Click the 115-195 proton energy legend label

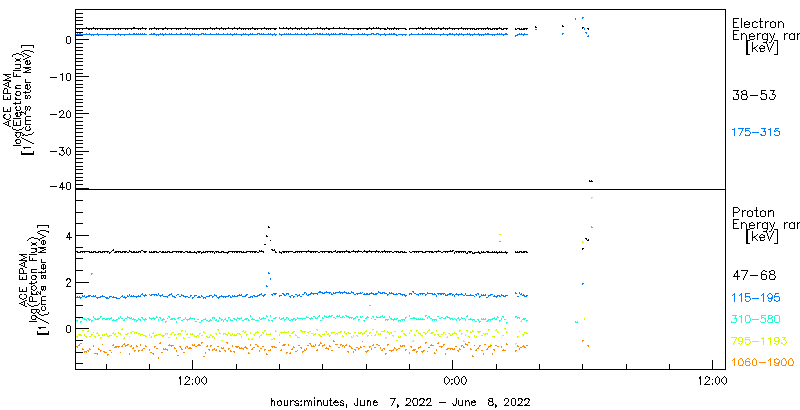point(756,298)
